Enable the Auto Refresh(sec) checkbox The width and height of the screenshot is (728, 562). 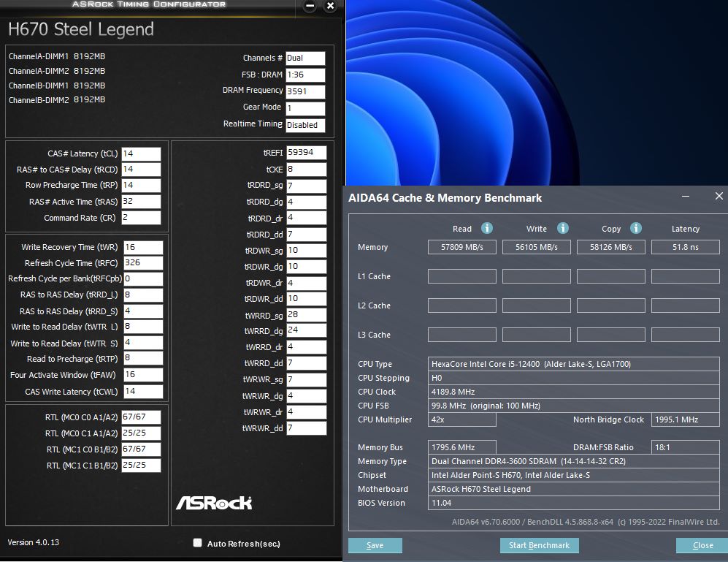(x=197, y=543)
